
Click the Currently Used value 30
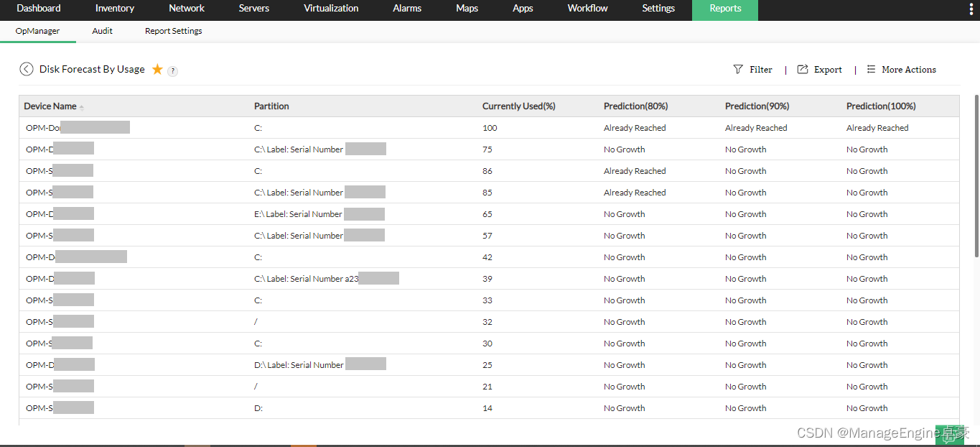(487, 344)
